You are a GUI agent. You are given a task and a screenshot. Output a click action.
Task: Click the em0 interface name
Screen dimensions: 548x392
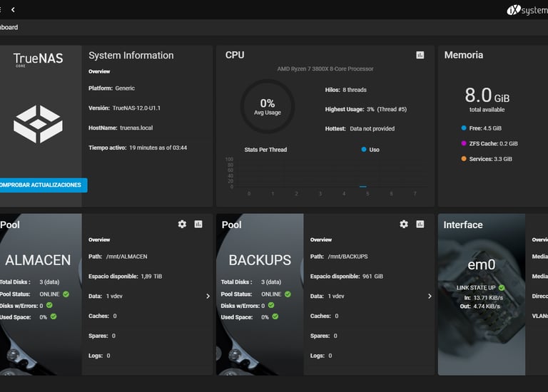481,265
